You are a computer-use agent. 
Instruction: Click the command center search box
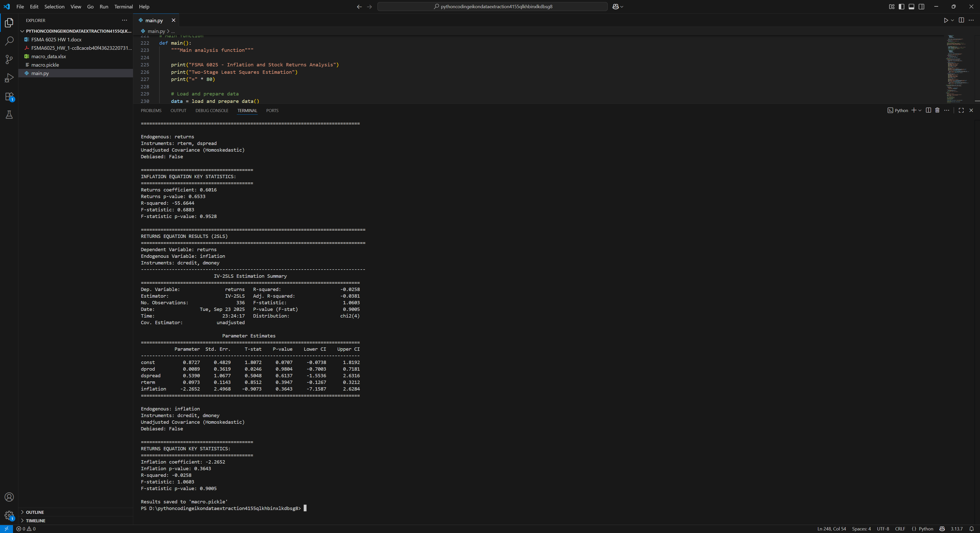coord(492,6)
